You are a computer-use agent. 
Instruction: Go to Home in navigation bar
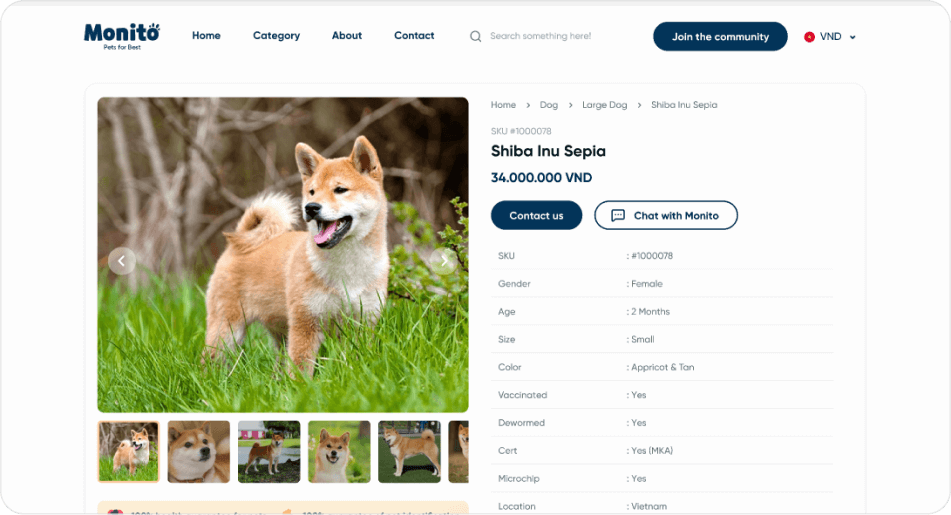click(x=206, y=36)
